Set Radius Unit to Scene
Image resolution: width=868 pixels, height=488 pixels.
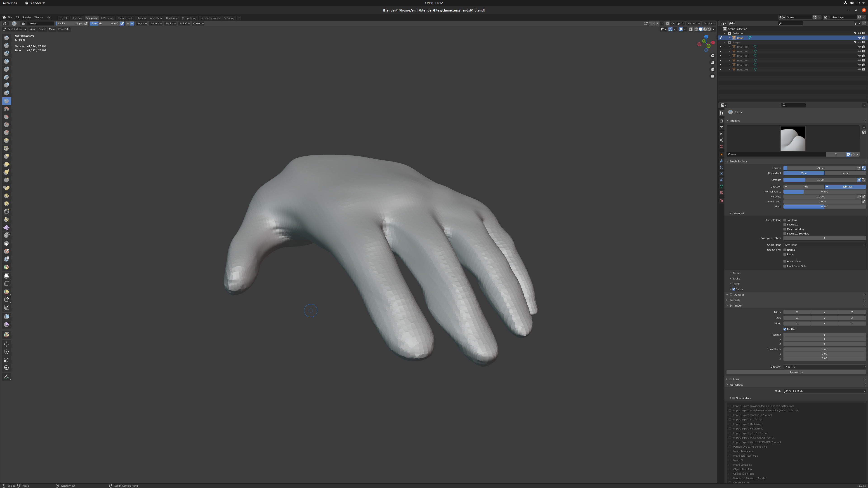point(845,173)
